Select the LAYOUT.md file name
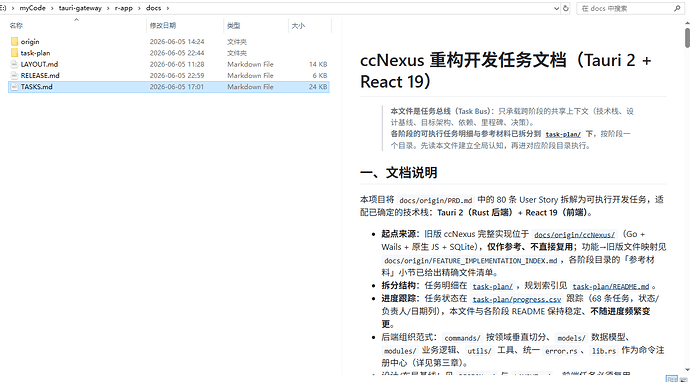This screenshot has height=382, width=690. point(39,64)
